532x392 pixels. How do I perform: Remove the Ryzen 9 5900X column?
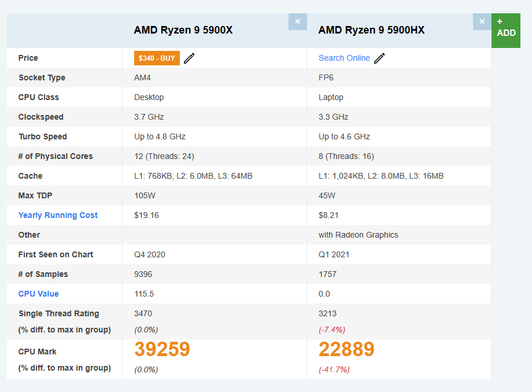(298, 22)
